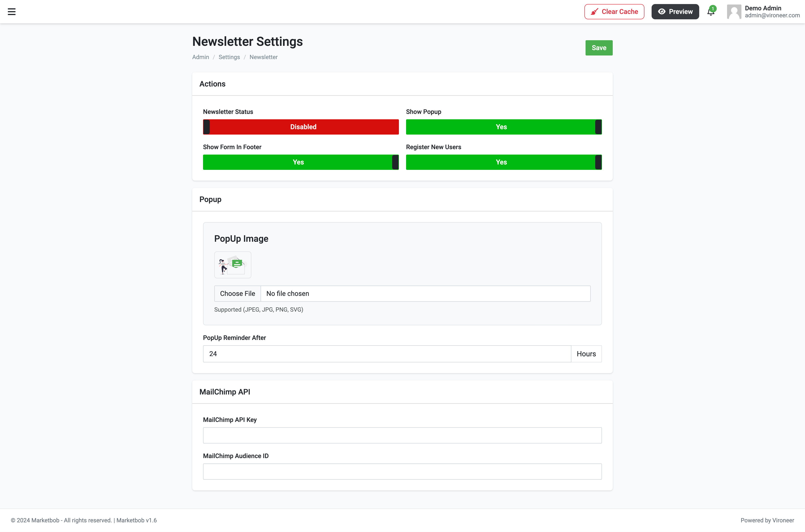Navigate to Settings via breadcrumb

click(229, 57)
